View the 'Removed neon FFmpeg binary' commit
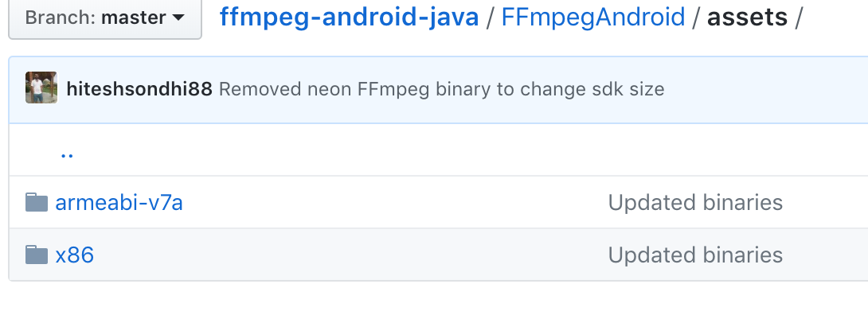The height and width of the screenshot is (315, 868). tap(442, 89)
